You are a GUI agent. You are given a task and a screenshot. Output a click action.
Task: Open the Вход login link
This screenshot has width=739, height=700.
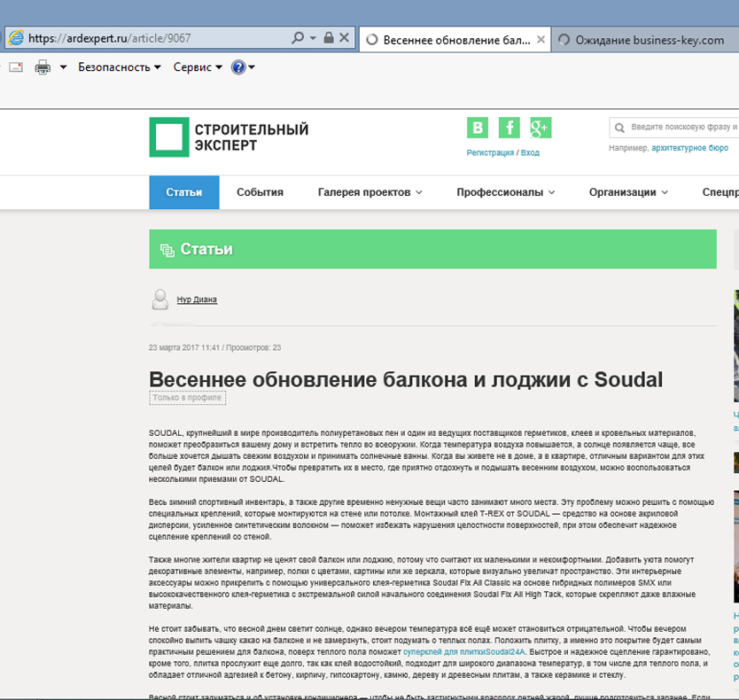tap(530, 152)
